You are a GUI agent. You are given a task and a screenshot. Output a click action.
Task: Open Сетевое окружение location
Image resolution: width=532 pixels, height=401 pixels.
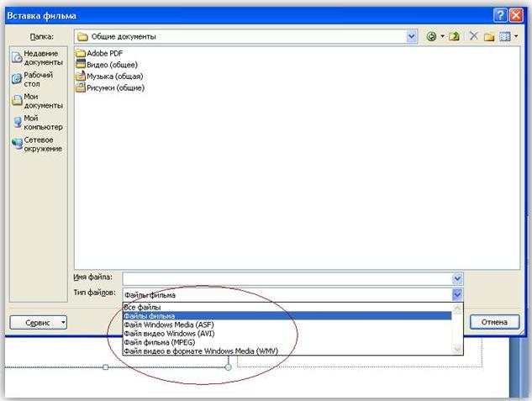click(38, 145)
